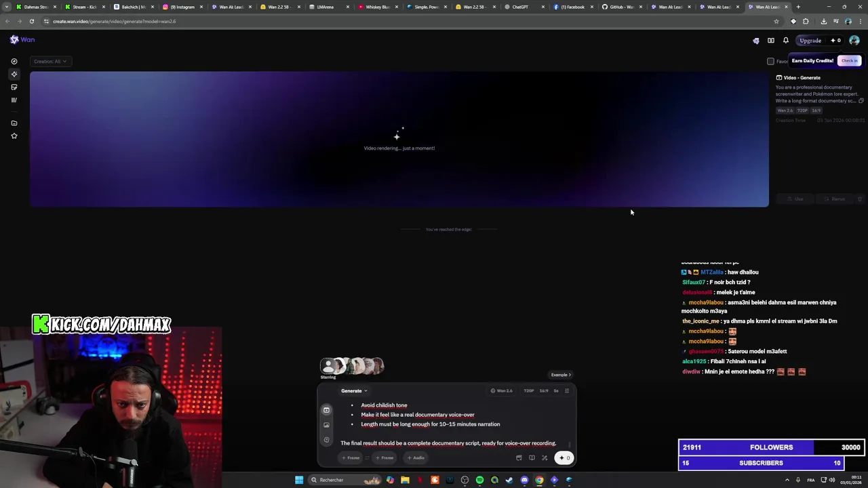The height and width of the screenshot is (488, 868).
Task: Select the explore compass icon in left sidebar
Action: pyautogui.click(x=14, y=62)
